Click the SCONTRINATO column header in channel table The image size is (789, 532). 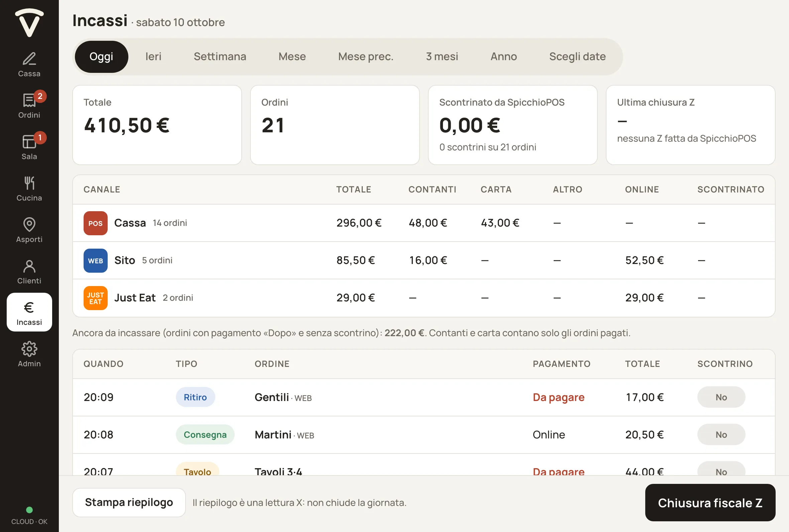point(730,189)
